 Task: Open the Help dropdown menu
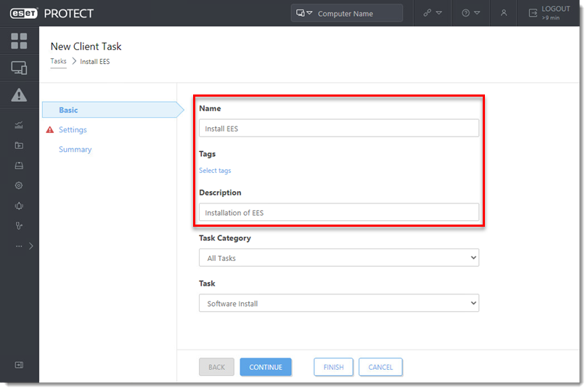coord(470,13)
